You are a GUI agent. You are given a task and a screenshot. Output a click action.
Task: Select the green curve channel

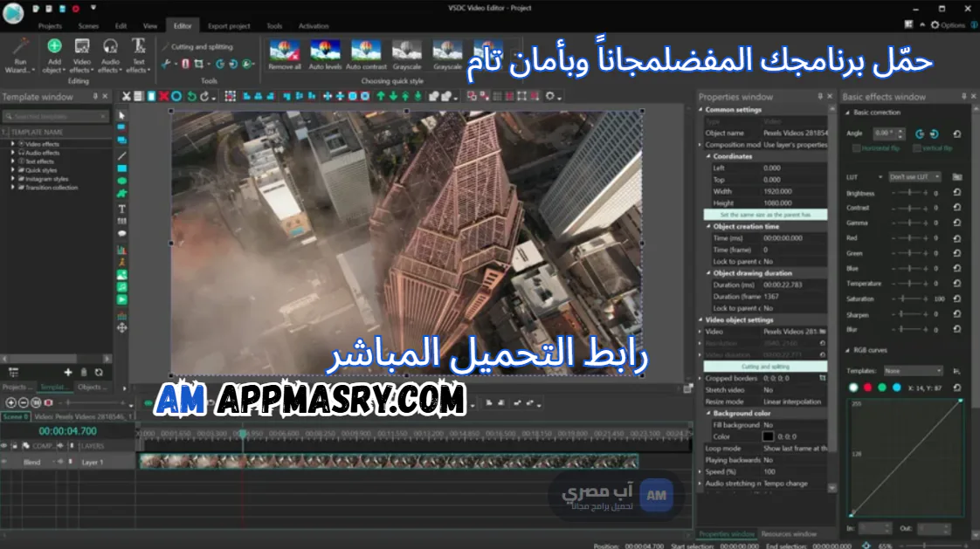[882, 388]
